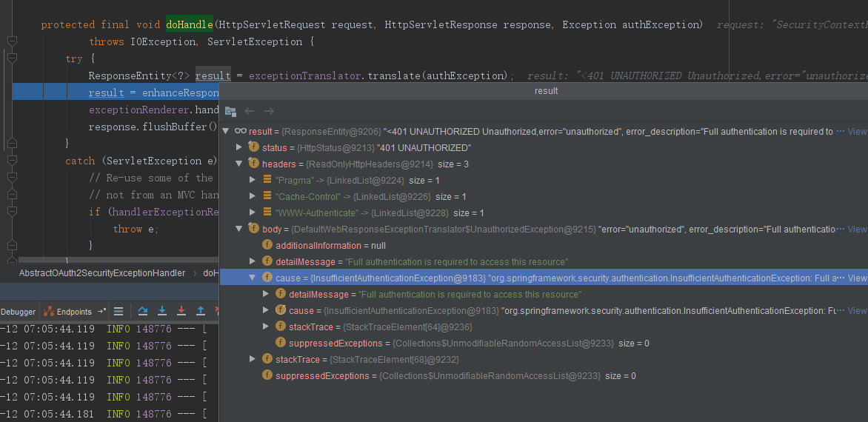The width and height of the screenshot is (868, 422).
Task: Click the Step Out icon
Action: pos(201,312)
